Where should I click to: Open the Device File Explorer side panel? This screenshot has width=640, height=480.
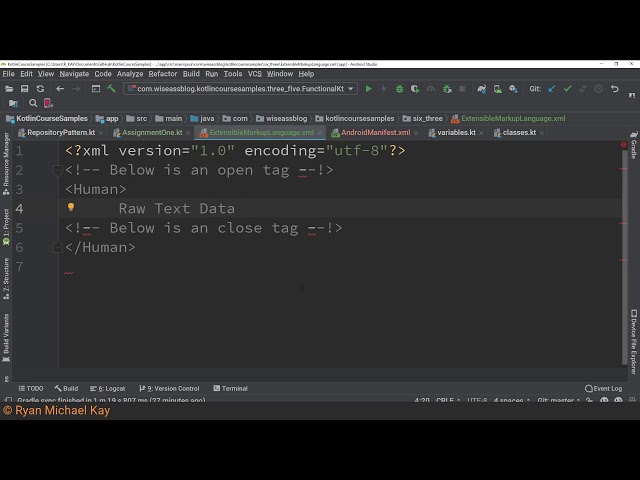[x=633, y=342]
